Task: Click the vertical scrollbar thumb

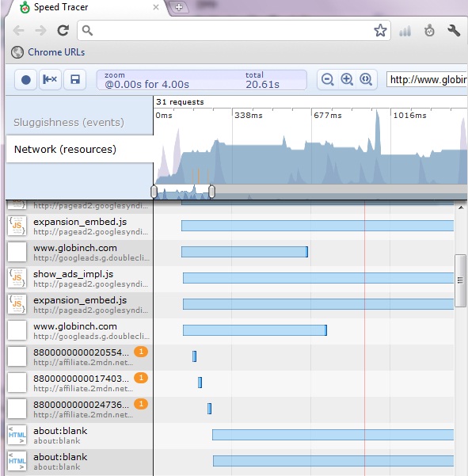Action: [x=460, y=281]
